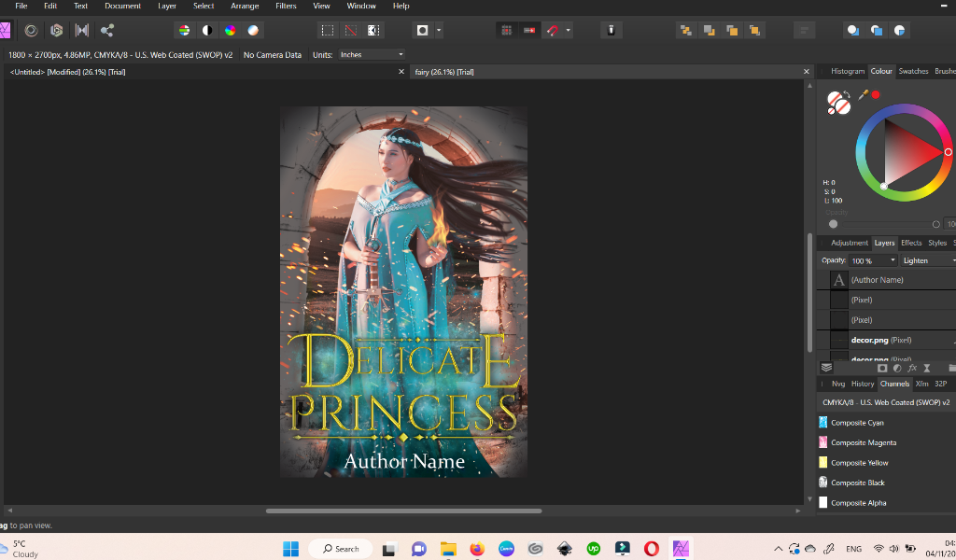Open Windows Start menu on taskbar
Screen dimensions: 956x560
point(290,549)
